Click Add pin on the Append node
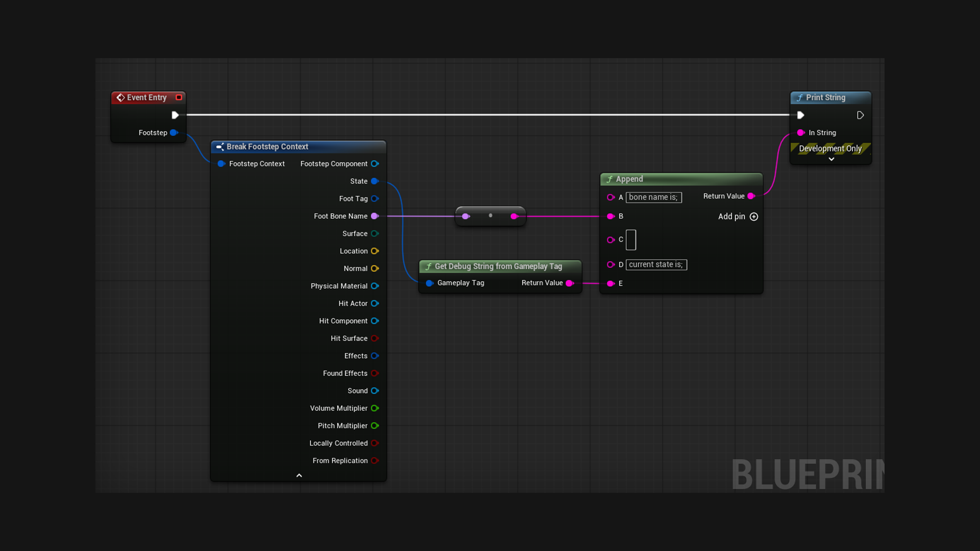980x551 pixels. [738, 217]
